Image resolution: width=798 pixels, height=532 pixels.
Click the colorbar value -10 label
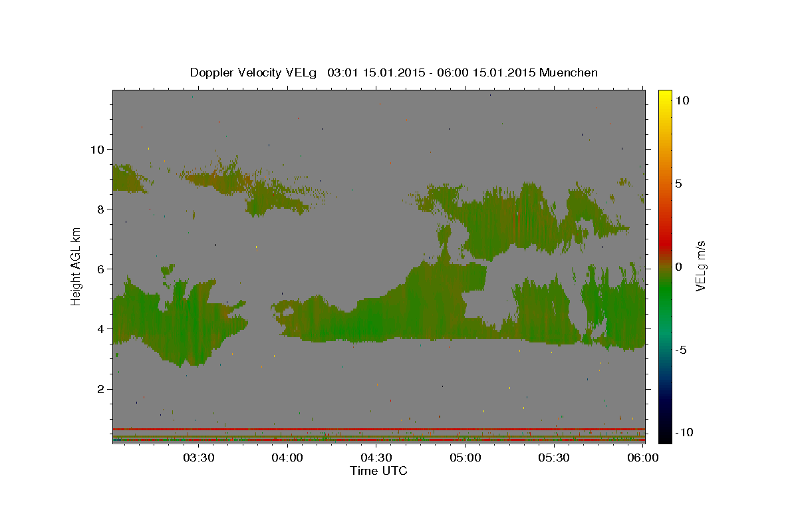pos(684,433)
